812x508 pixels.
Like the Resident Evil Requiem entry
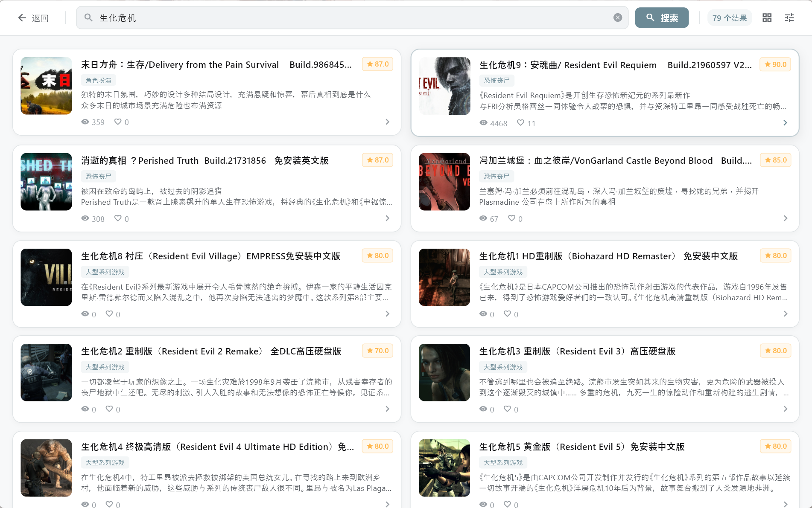(x=520, y=123)
